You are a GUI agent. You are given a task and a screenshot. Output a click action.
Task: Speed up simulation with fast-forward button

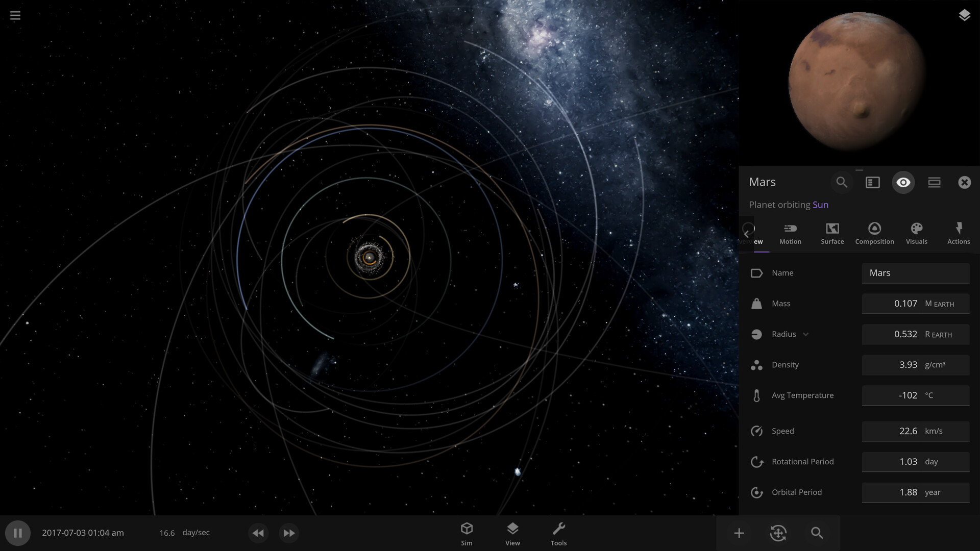tap(289, 533)
